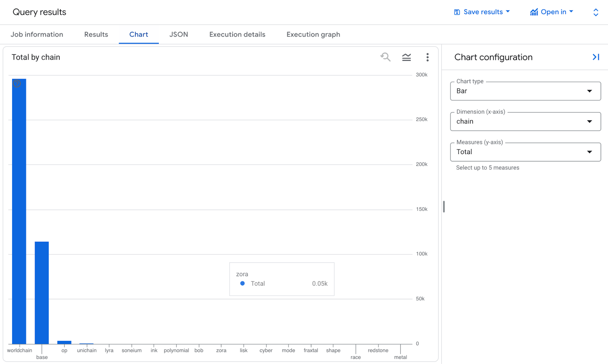Open the Measures (y-axis) dropdown
Screen dimensions: 608x364
click(x=526, y=152)
